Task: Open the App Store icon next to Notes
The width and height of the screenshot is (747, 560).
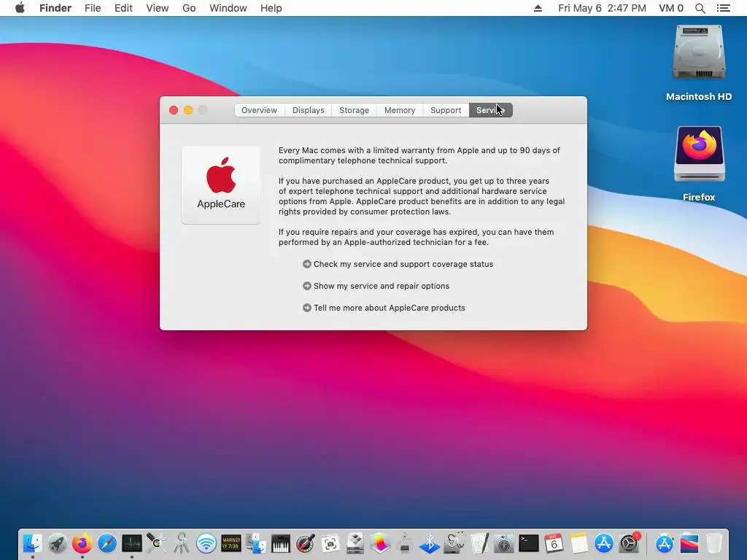Action: 603,543
